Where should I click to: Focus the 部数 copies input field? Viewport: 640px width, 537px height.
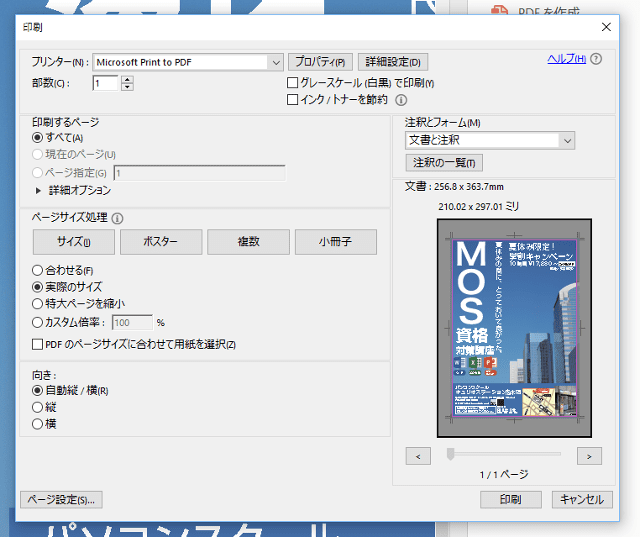[105, 83]
